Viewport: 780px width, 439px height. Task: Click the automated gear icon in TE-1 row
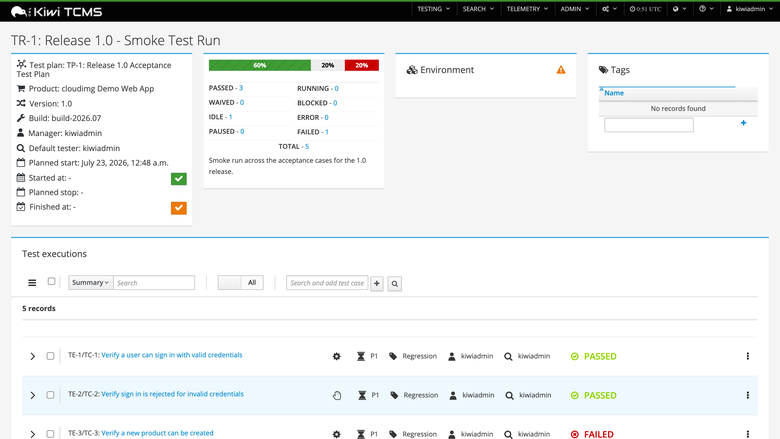pos(337,356)
